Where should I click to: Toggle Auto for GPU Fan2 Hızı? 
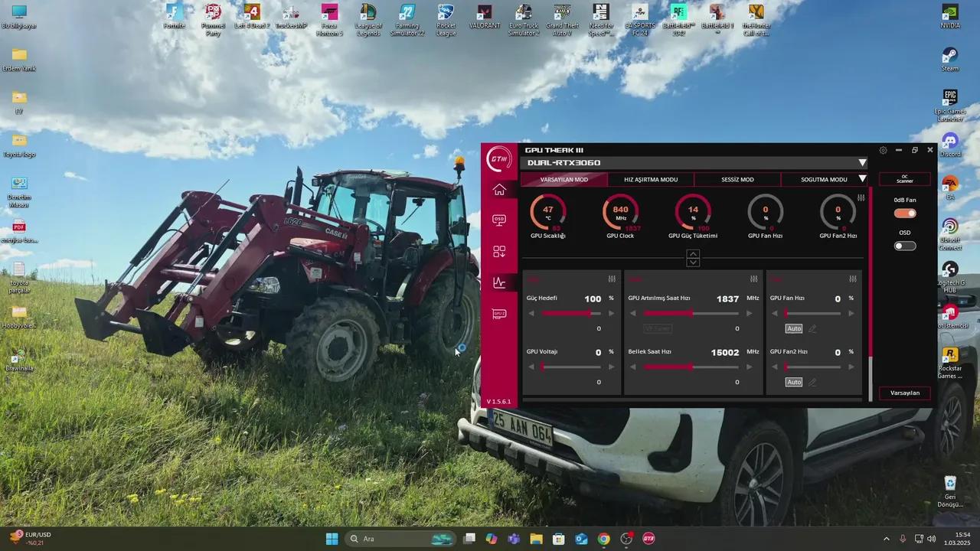point(794,382)
